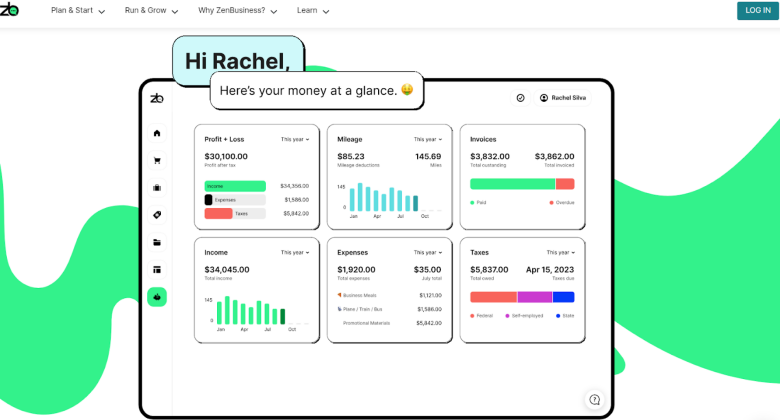Screen dimensions: 780x420
Task: Click the green Paid legend dot
Action: pyautogui.click(x=472, y=203)
